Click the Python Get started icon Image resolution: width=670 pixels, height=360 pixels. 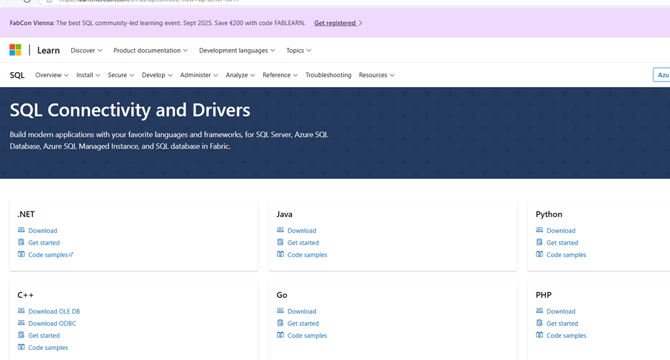[x=539, y=242]
